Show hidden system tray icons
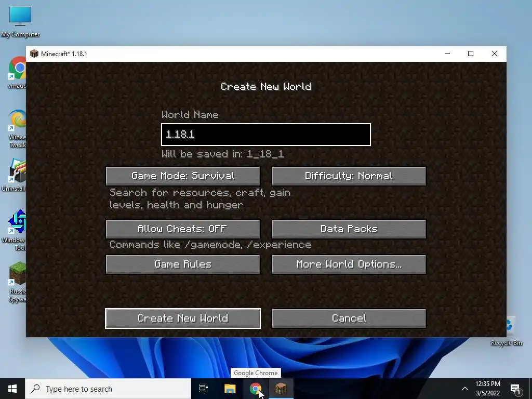Viewport: 532px width, 399px height. click(465, 389)
